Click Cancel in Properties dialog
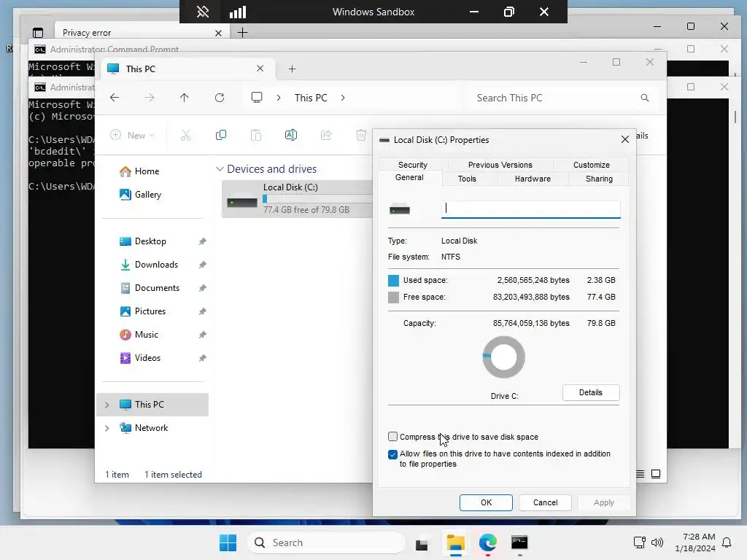 [545, 502]
